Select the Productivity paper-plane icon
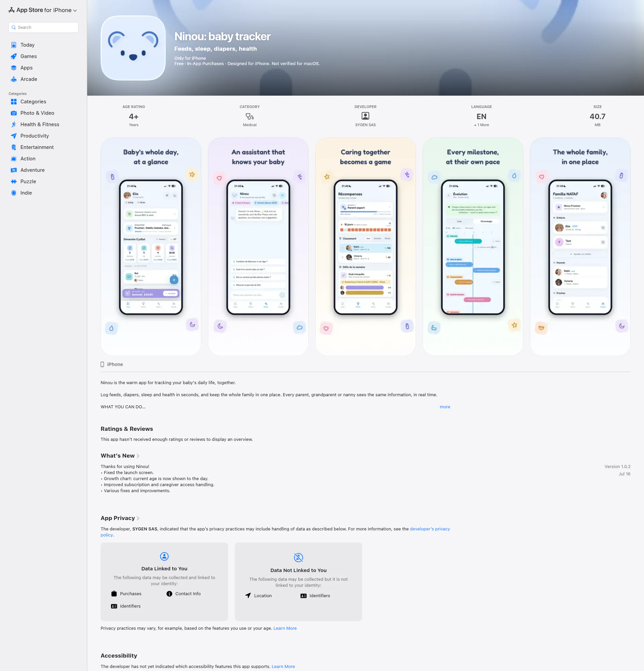 point(14,136)
